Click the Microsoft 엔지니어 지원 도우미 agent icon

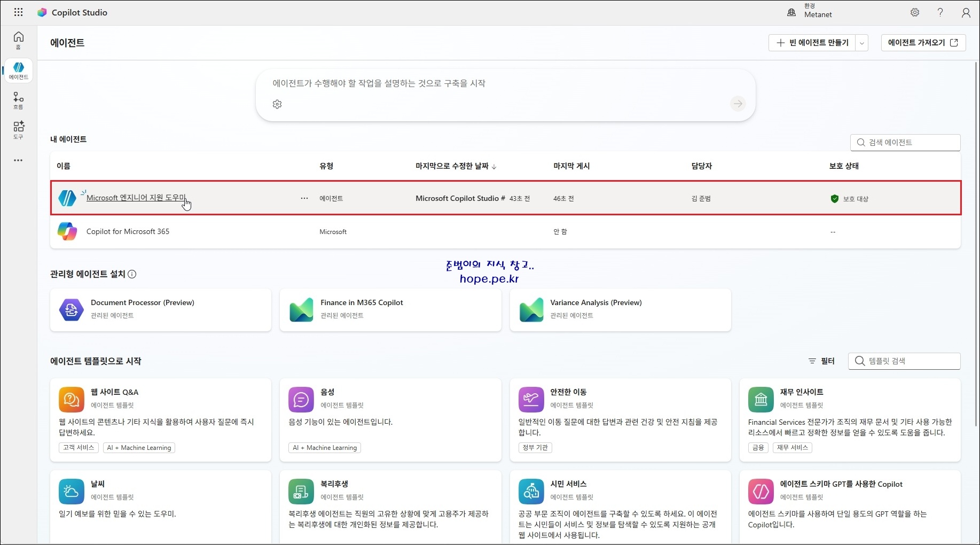[67, 198]
